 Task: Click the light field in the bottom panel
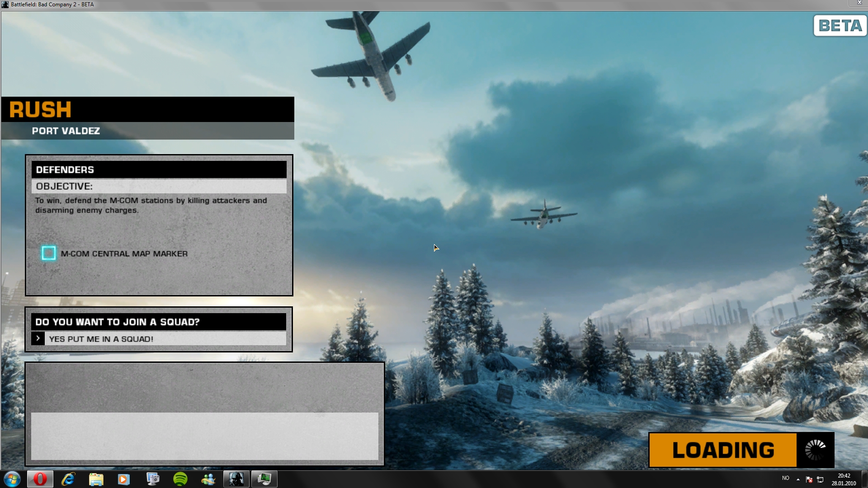(x=204, y=436)
